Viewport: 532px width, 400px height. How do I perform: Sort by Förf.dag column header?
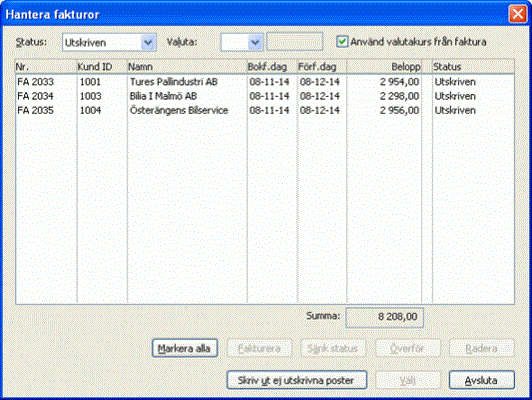pos(322,67)
